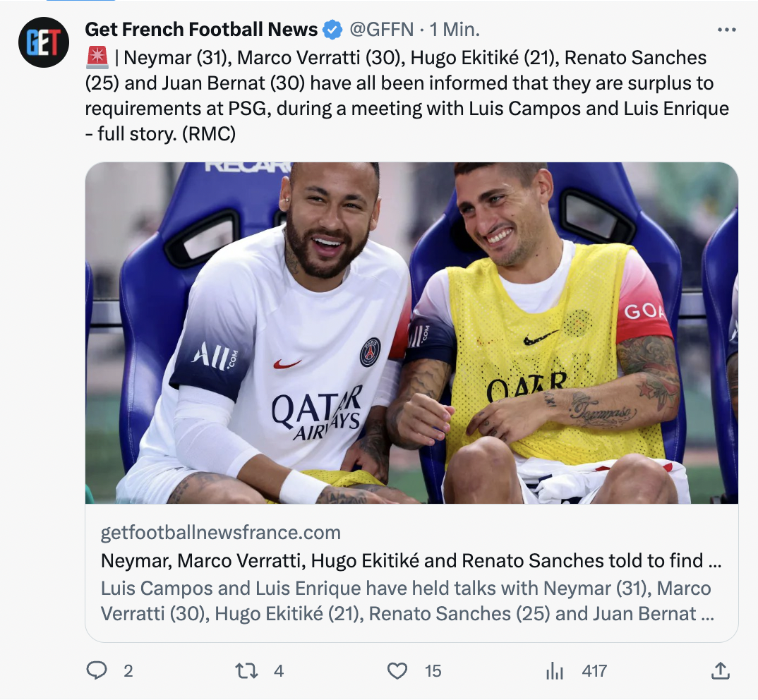Open tweet analytics bar chart icon
758x700 pixels.
(x=555, y=671)
